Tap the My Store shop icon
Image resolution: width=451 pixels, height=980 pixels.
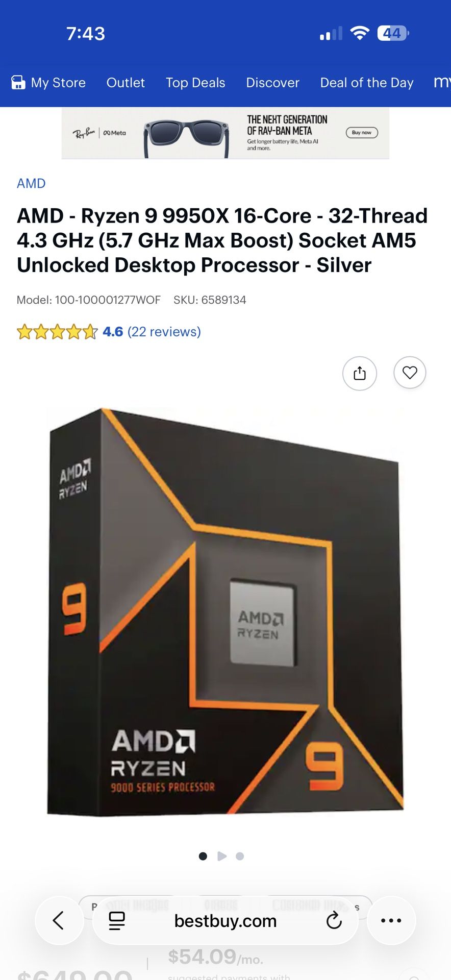[18, 83]
